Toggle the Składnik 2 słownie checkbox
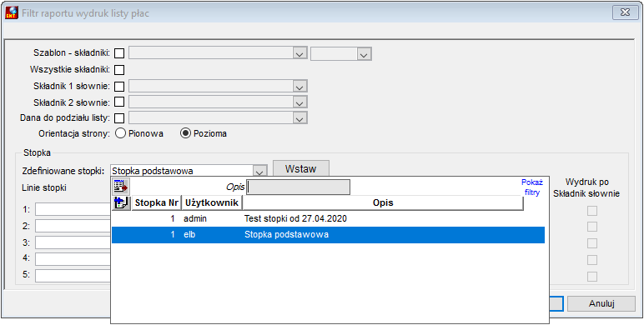 point(119,102)
